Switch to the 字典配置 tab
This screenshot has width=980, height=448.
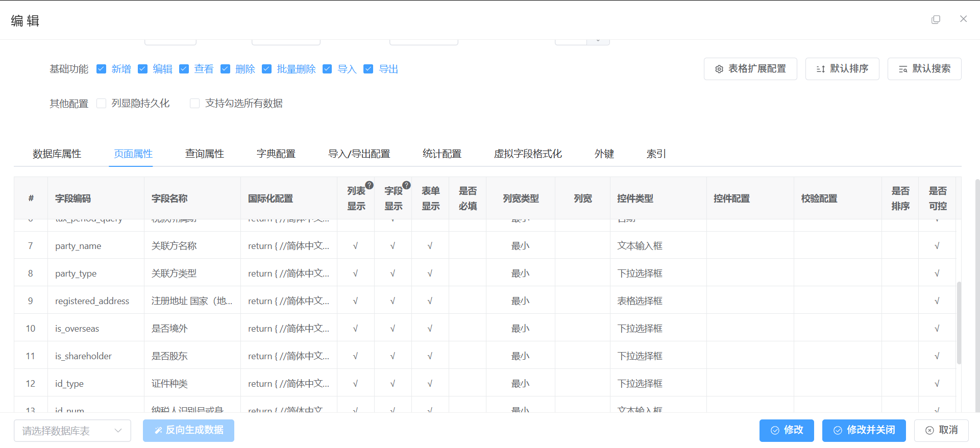(x=276, y=154)
